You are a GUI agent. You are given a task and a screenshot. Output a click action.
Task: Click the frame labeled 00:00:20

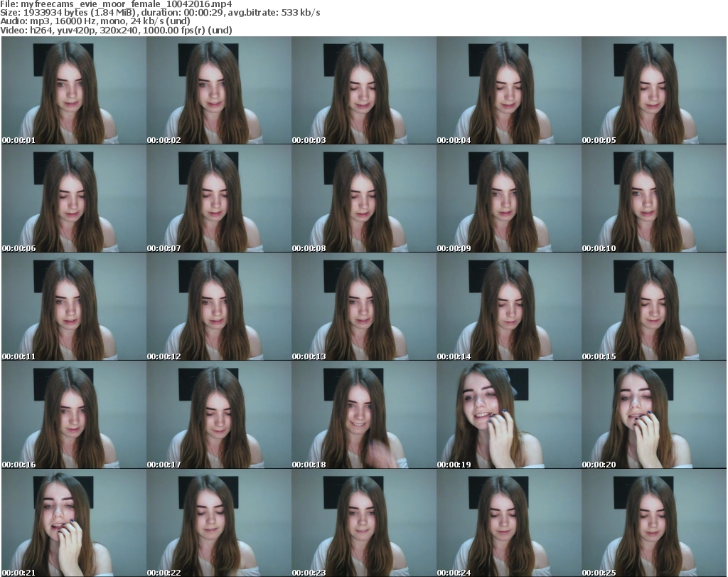click(654, 415)
